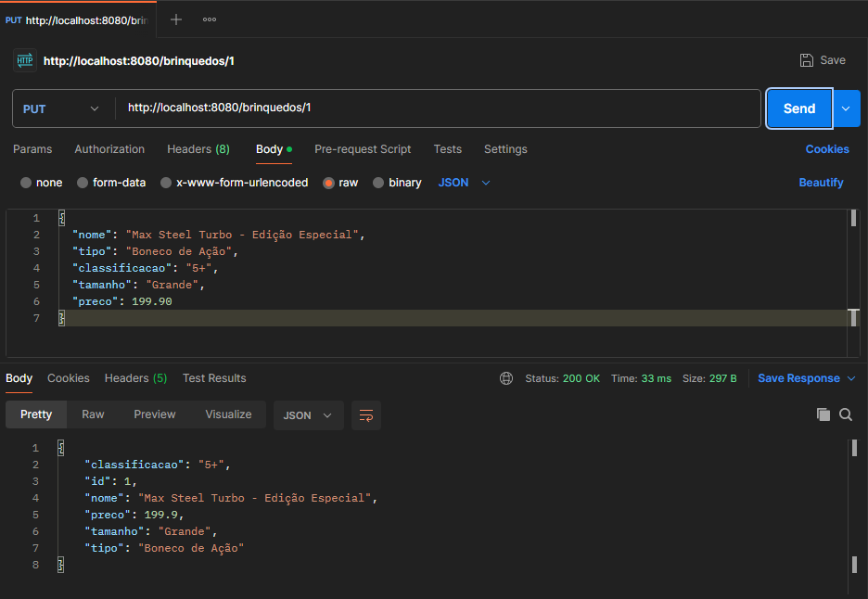Select the request Body tab
The height and width of the screenshot is (599, 868).
(274, 149)
